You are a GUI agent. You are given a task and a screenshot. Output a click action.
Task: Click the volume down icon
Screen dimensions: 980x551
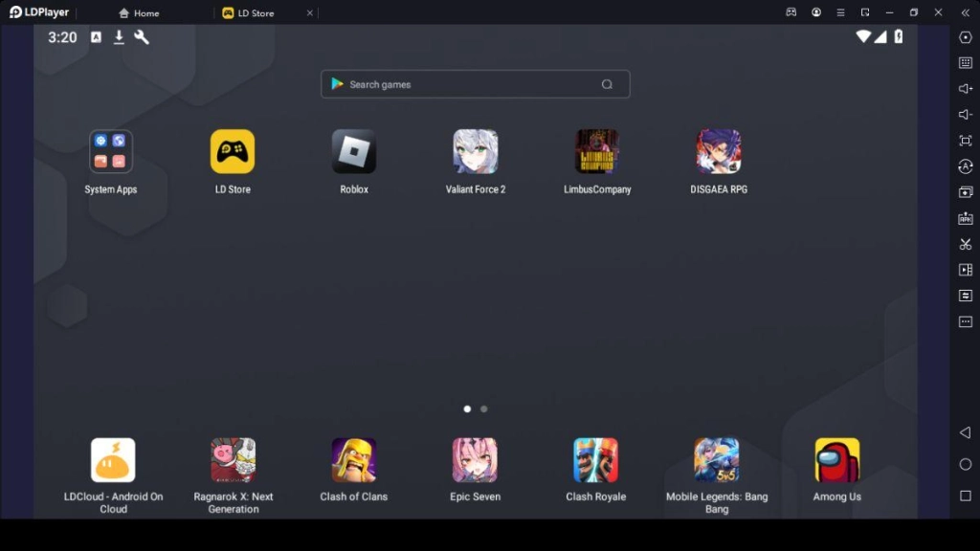[x=967, y=116]
